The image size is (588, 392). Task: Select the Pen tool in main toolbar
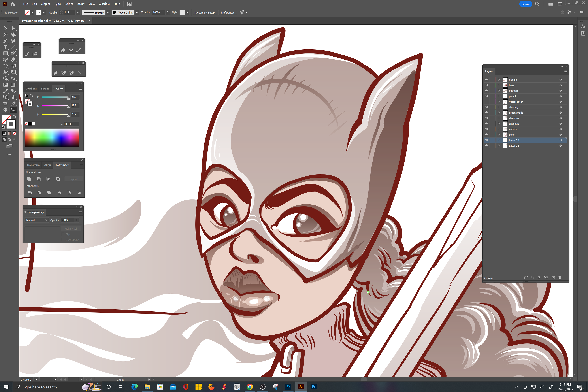pos(5,41)
